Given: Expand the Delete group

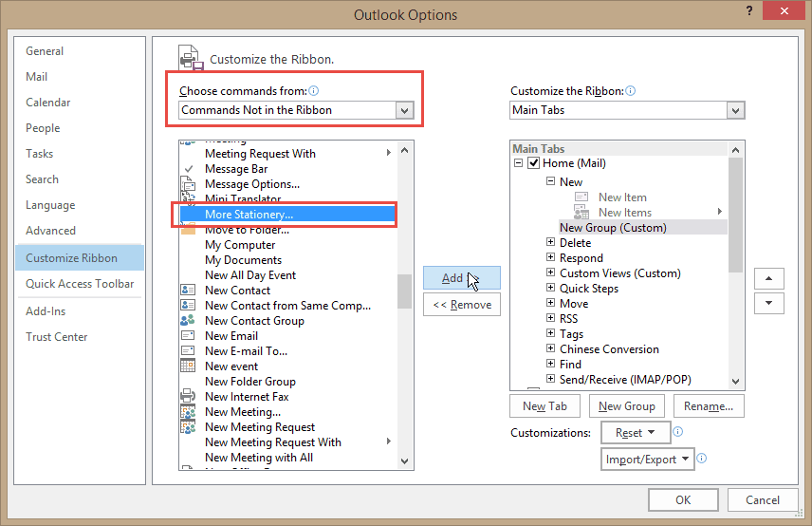Looking at the screenshot, I should tap(550, 242).
